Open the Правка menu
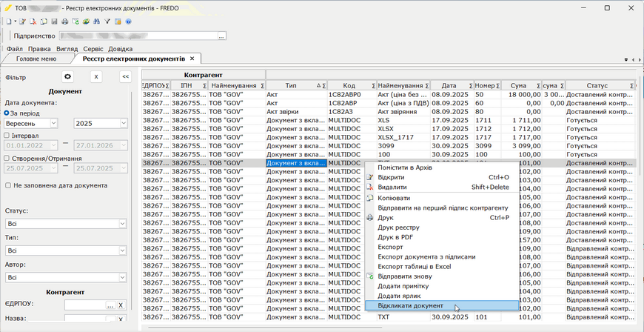 point(39,49)
